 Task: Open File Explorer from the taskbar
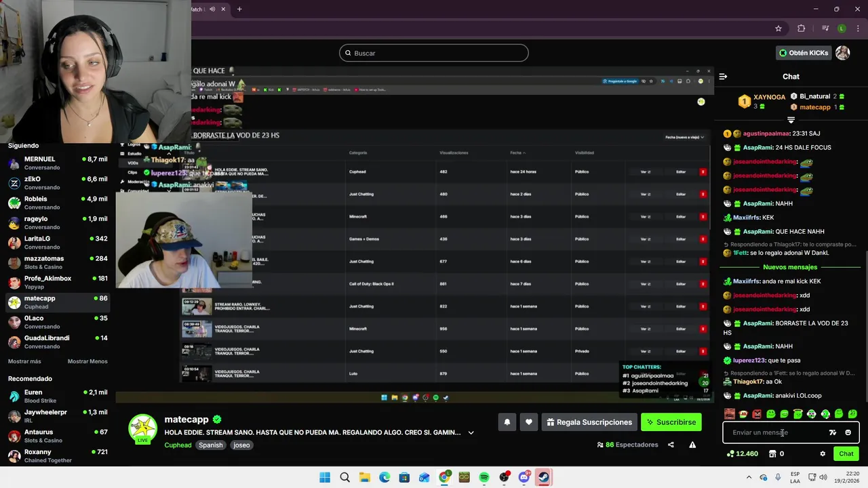point(364,477)
